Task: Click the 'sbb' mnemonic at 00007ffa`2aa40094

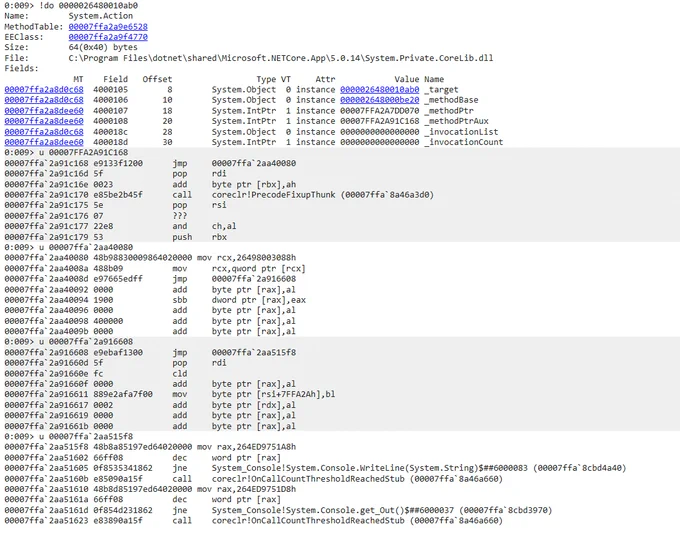Action: point(180,300)
